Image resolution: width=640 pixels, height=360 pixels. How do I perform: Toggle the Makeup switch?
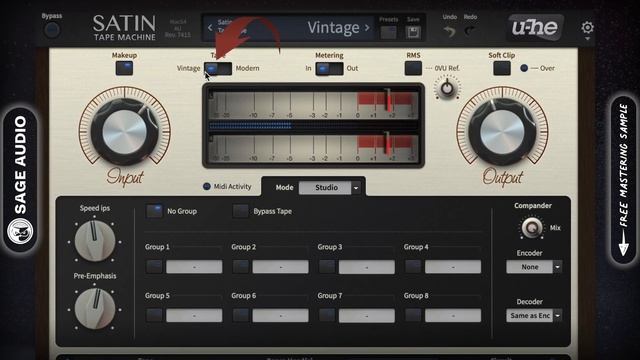point(124,68)
